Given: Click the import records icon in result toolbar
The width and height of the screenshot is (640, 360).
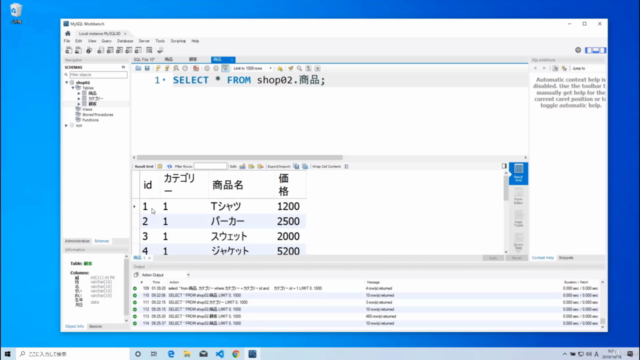Looking at the screenshot, I should (x=305, y=167).
